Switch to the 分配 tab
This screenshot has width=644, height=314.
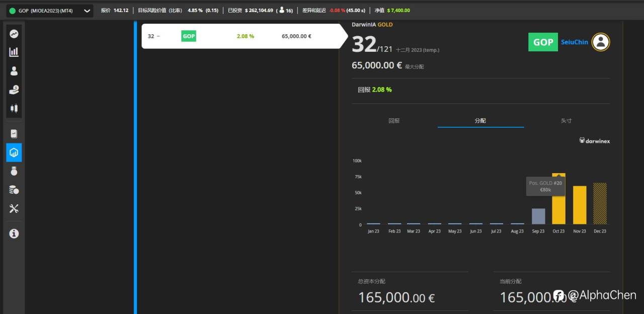tap(480, 121)
